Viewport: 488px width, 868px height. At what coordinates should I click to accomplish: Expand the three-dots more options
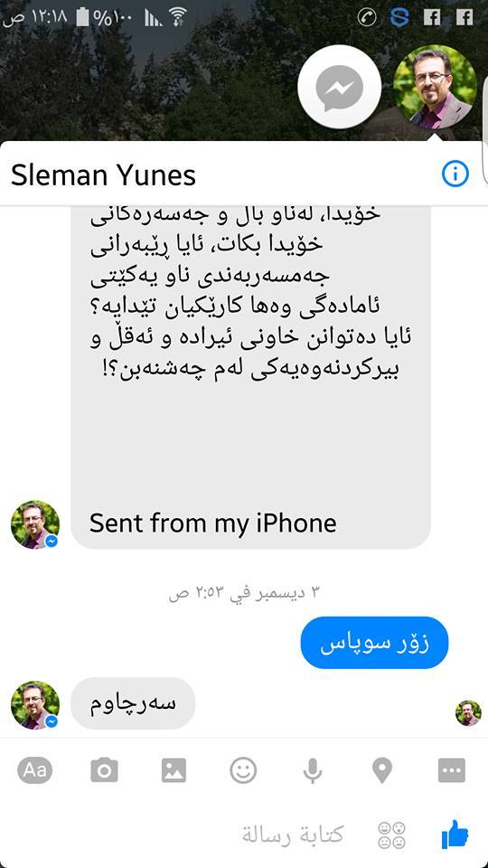tap(452, 770)
